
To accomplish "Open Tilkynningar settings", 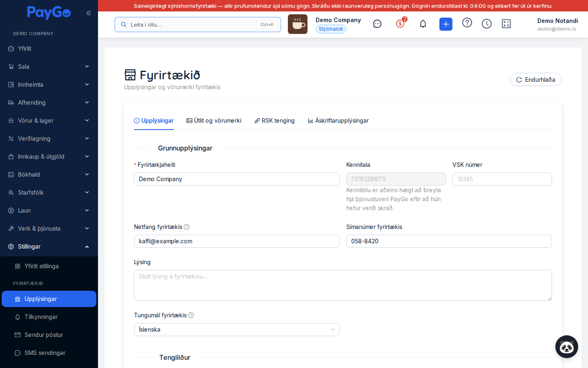I will pyautogui.click(x=49, y=317).
